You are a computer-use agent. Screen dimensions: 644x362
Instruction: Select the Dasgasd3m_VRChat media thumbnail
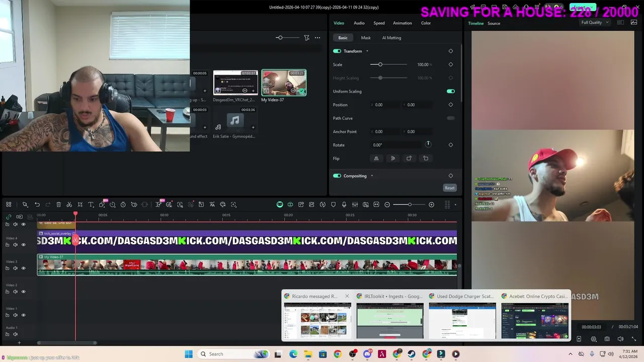[235, 83]
